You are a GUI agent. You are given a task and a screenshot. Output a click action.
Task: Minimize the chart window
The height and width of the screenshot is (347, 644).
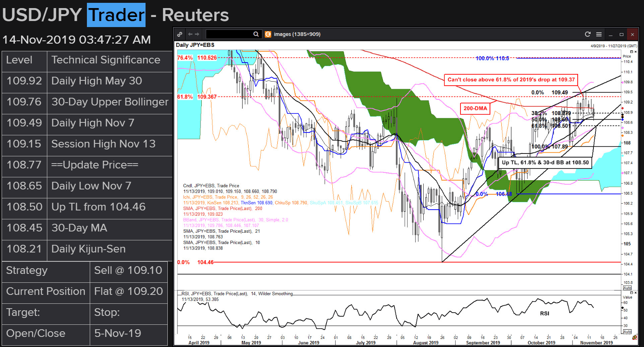coord(610,35)
